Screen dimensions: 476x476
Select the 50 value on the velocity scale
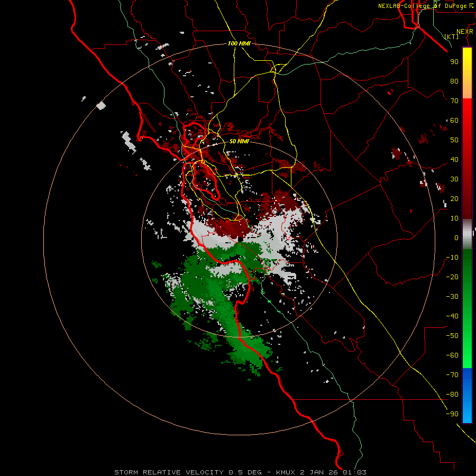pyautogui.click(x=454, y=140)
